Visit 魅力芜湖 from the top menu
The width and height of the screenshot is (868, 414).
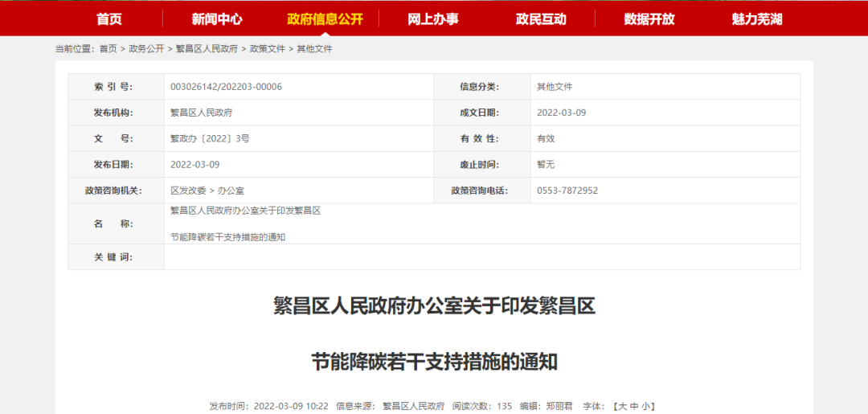point(757,19)
